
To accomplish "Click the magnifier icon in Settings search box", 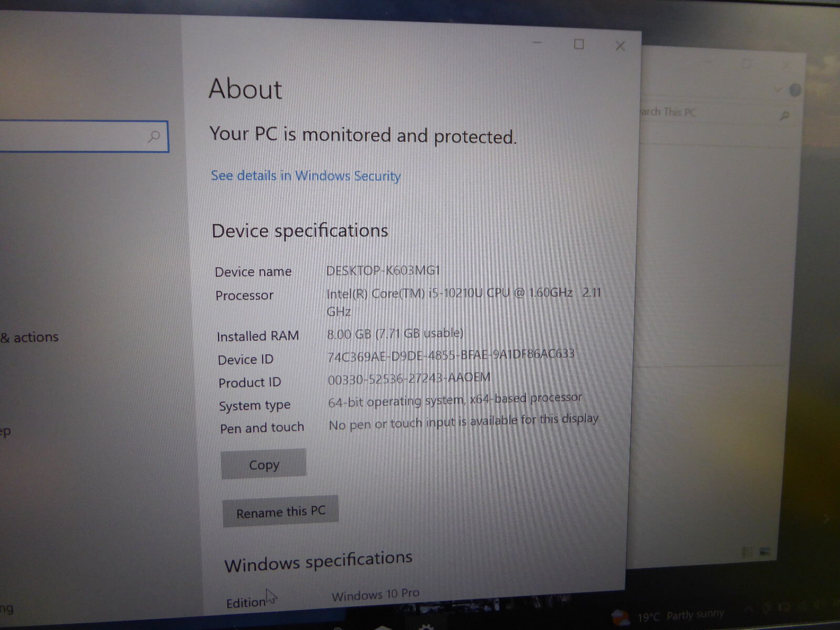I will tap(154, 137).
